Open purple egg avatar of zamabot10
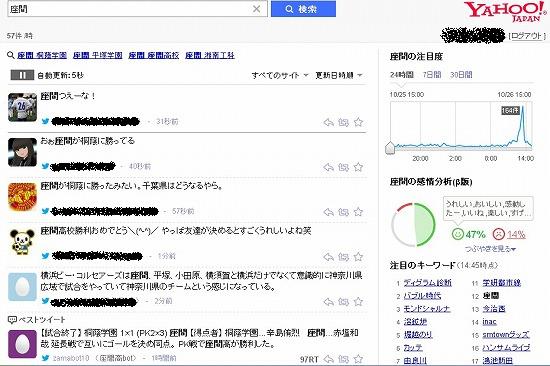This screenshot has height=366, width=550. click(x=22, y=344)
